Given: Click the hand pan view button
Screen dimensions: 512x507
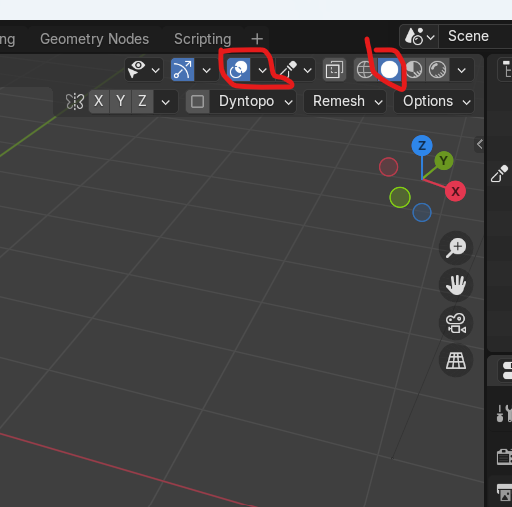Looking at the screenshot, I should [456, 285].
